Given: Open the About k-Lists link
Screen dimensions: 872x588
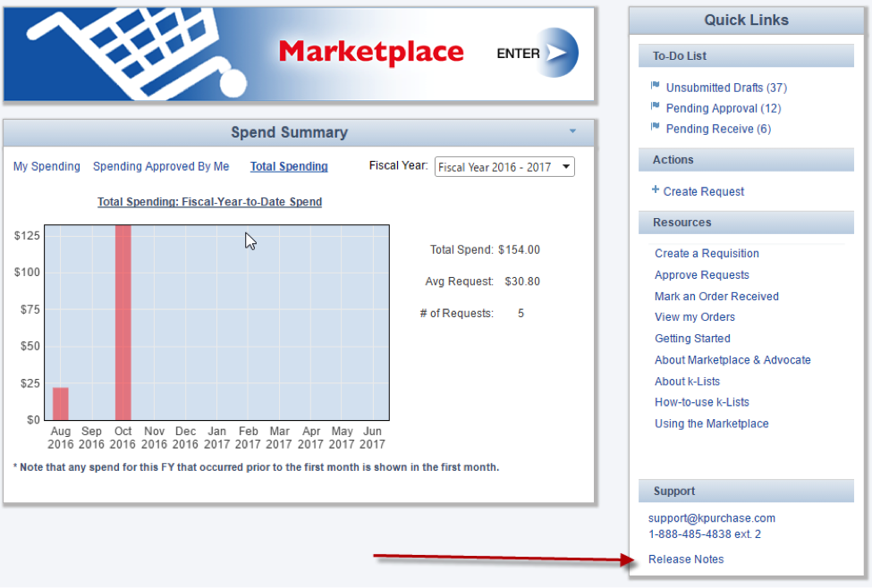Looking at the screenshot, I should (688, 382).
